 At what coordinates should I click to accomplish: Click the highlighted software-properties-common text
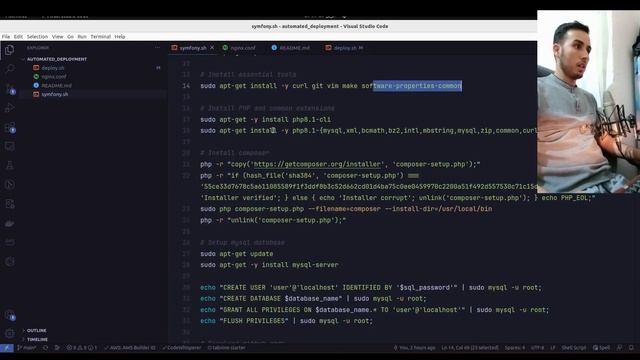point(417,86)
